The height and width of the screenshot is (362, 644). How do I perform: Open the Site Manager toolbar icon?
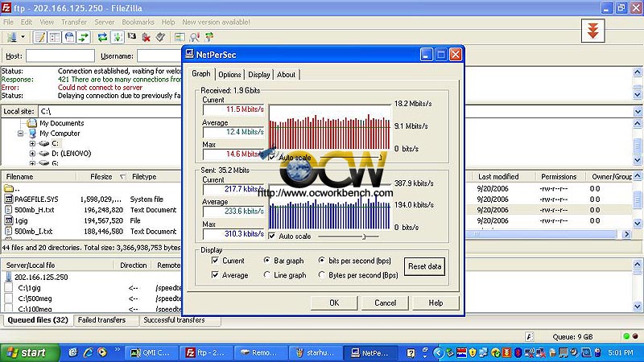click(x=11, y=37)
